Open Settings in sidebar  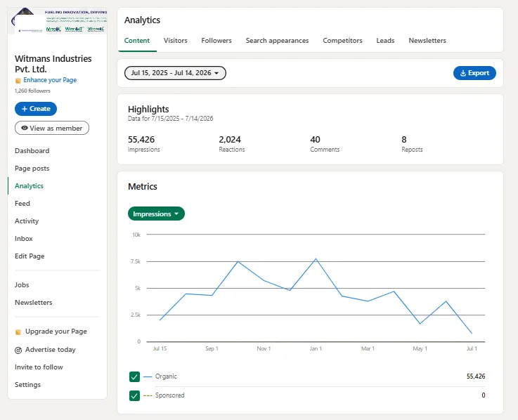[x=27, y=385]
